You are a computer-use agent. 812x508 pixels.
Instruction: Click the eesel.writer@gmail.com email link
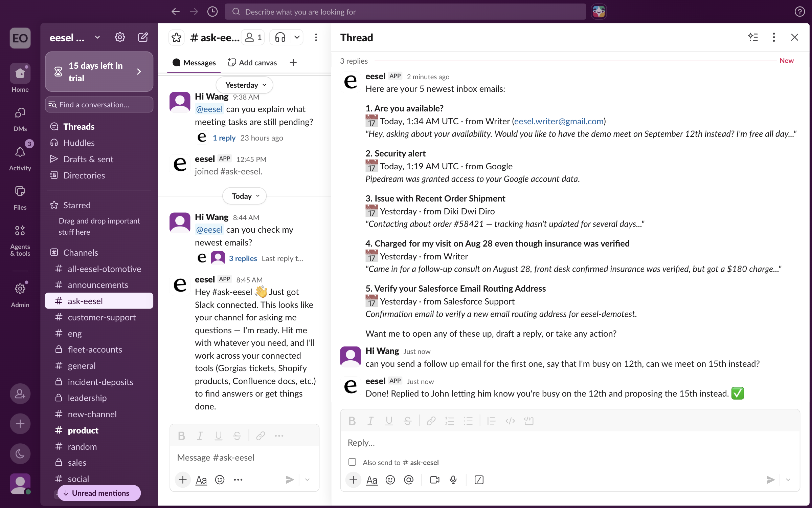[x=559, y=121]
